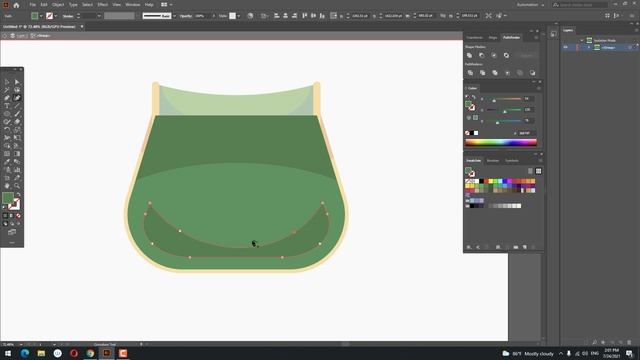Select the Line Segment tool
Viewport: 640px width, 360px height.
(17, 106)
